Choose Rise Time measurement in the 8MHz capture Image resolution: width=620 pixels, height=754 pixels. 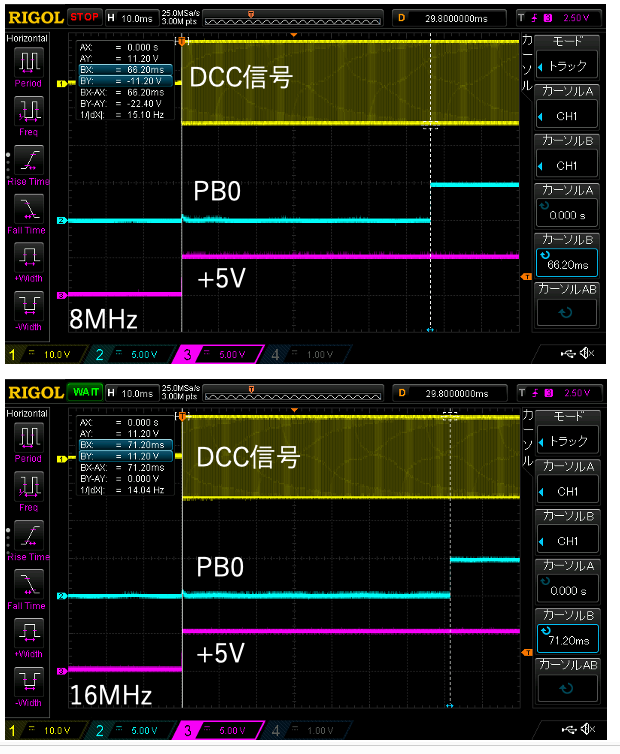[29, 160]
